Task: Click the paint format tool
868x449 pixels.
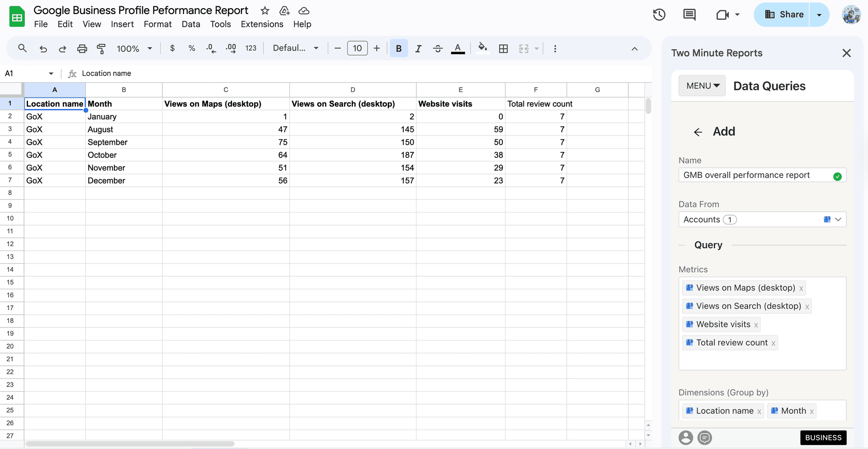Action: (101, 48)
